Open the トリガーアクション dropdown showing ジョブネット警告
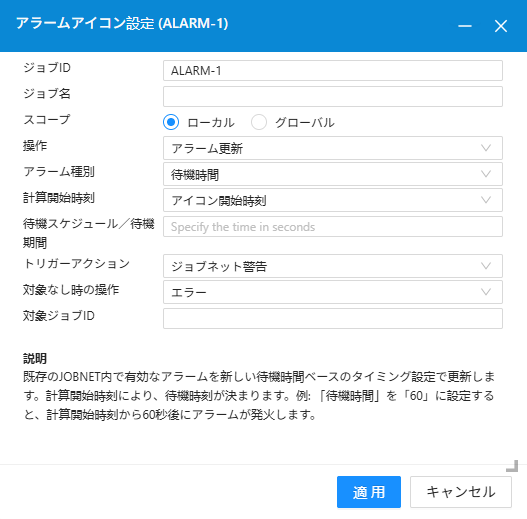Viewport: 527px width, 519px height. (x=333, y=266)
